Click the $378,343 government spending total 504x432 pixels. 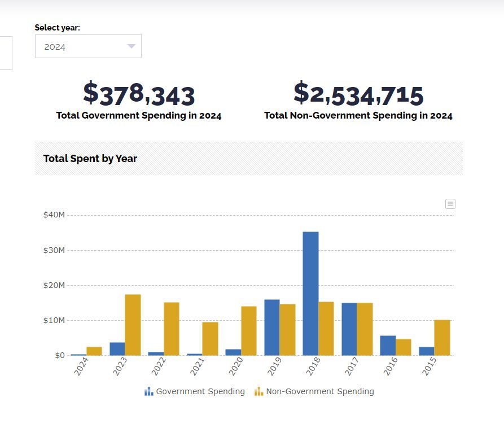point(139,94)
